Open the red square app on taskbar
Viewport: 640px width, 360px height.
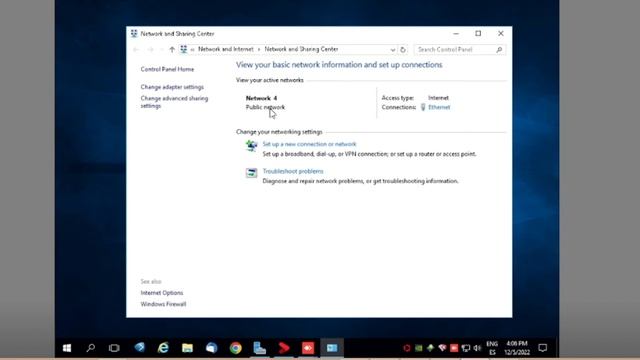308,348
